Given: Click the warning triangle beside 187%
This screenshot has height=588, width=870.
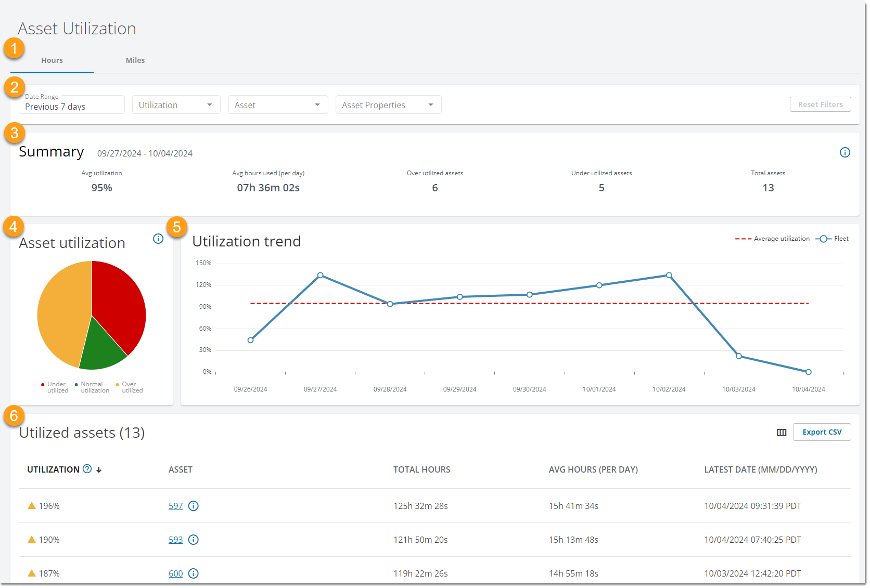Looking at the screenshot, I should (x=32, y=573).
